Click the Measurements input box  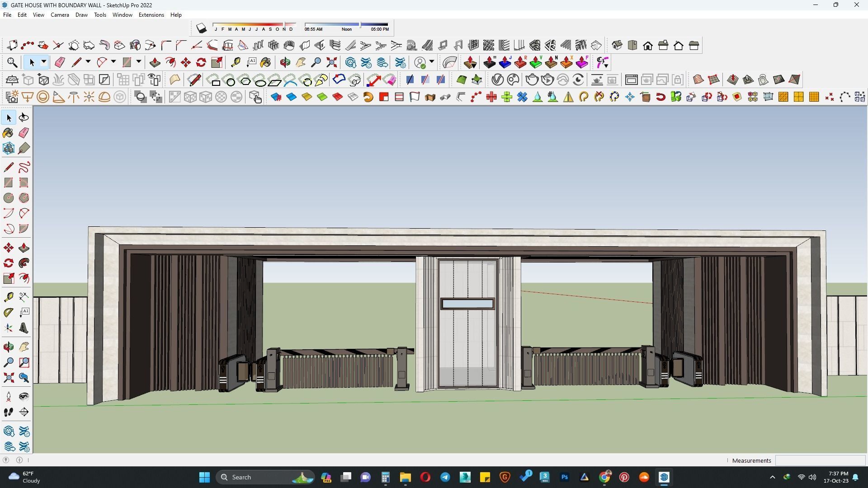click(820, 460)
